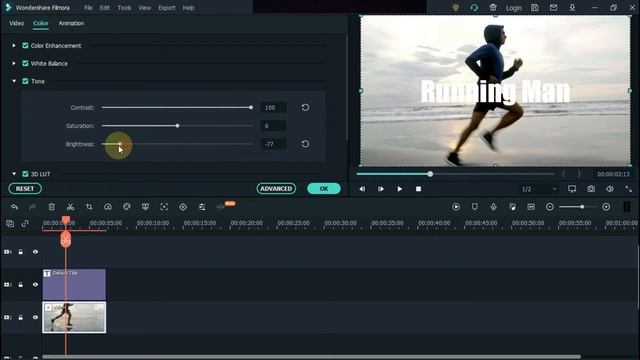640x360 pixels.
Task: Open the Help menu
Action: pos(188,8)
